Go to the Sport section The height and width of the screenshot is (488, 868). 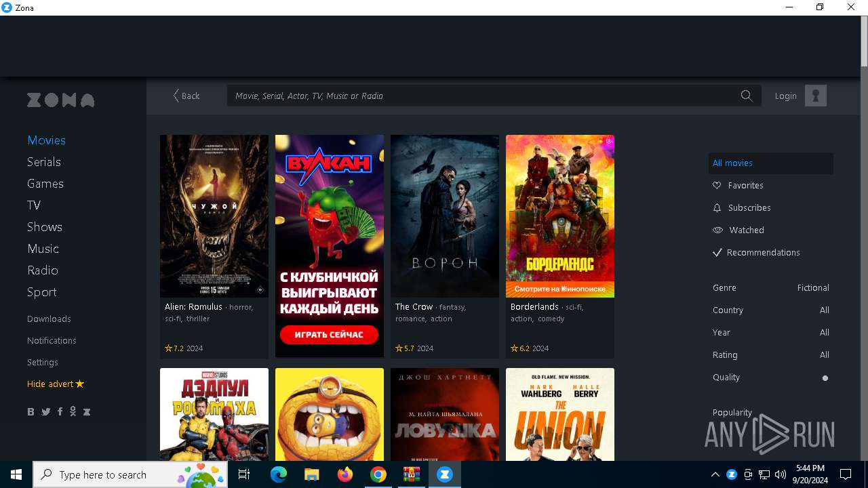(42, 292)
